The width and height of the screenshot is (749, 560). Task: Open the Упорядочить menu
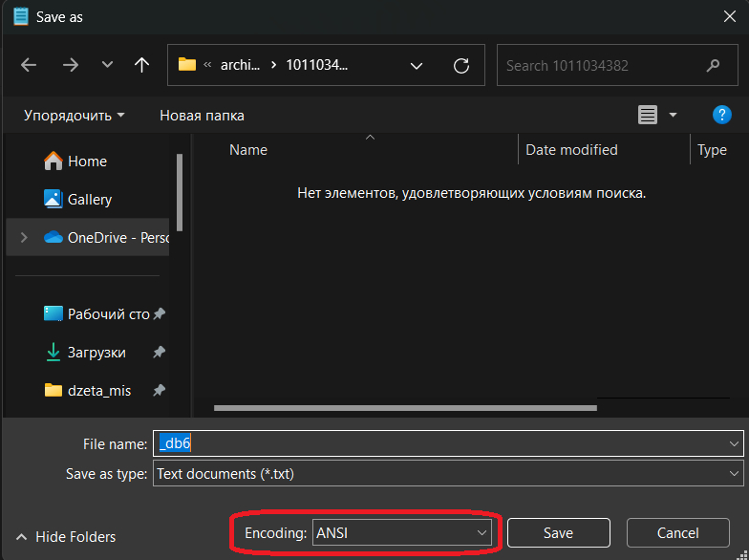74,116
